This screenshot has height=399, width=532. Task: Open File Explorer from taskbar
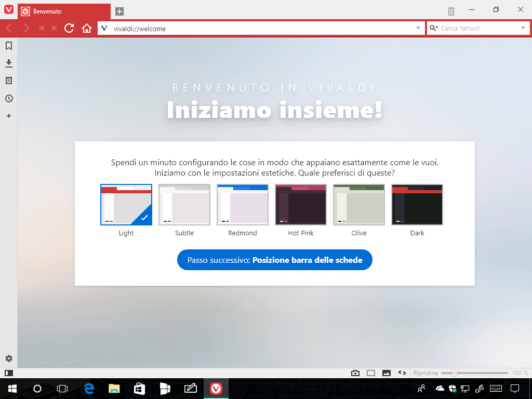coord(114,389)
